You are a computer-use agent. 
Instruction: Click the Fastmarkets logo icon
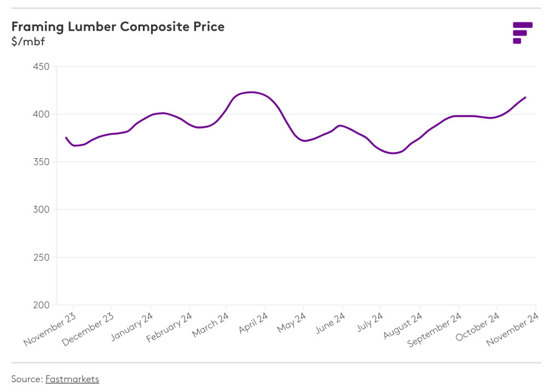(x=522, y=32)
